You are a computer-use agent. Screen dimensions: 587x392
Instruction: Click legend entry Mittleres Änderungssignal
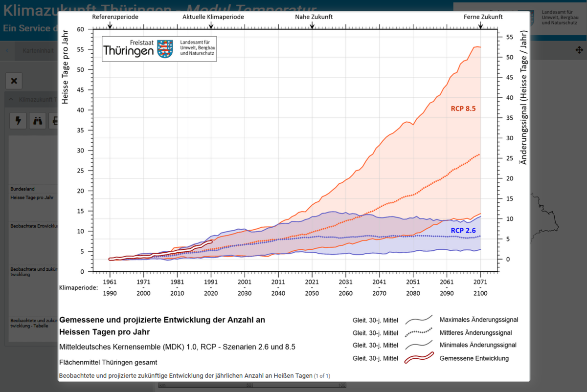pyautogui.click(x=476, y=332)
